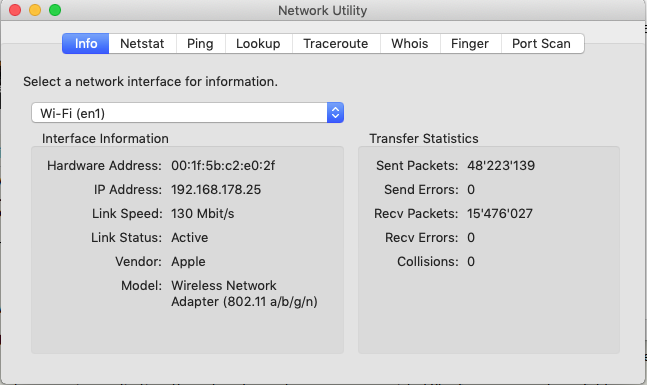Click recv packets value 15'476'027
This screenshot has width=647, height=385.
coord(500,213)
